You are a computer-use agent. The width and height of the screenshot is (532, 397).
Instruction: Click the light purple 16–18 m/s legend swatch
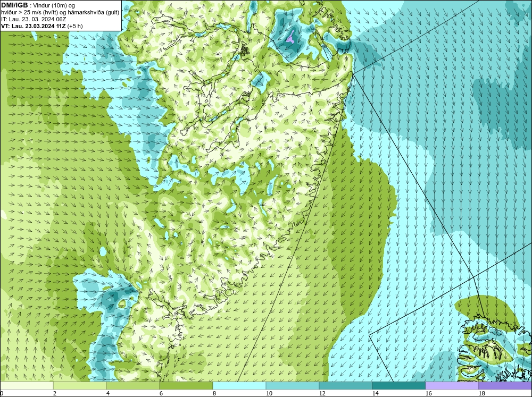(452, 385)
